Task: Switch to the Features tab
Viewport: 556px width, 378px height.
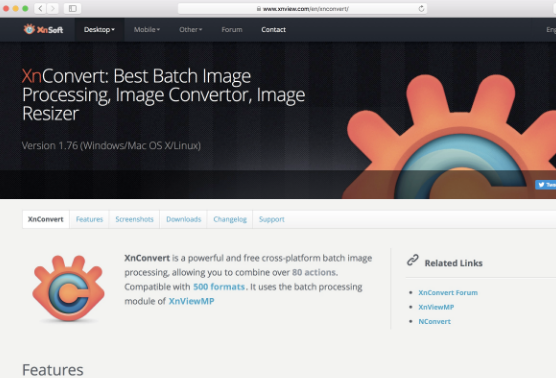Action: (89, 219)
